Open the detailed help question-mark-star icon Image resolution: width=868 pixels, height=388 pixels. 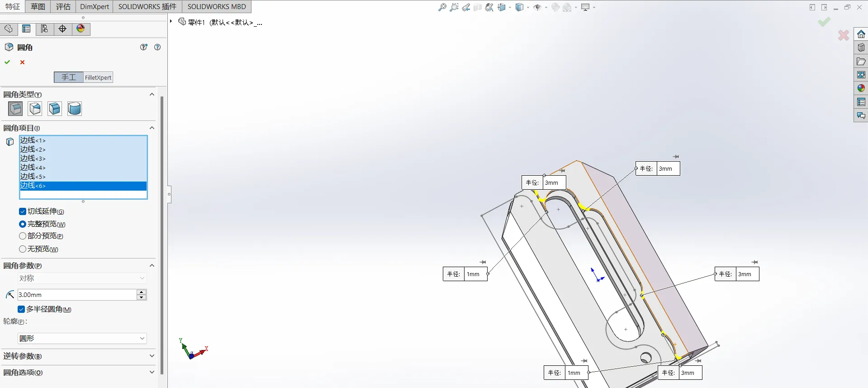[144, 47]
